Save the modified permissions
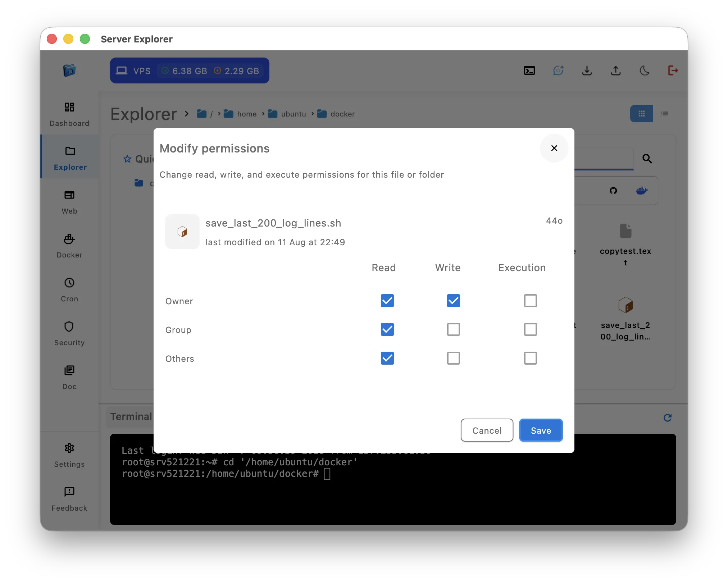The height and width of the screenshot is (584, 728). [x=541, y=430]
